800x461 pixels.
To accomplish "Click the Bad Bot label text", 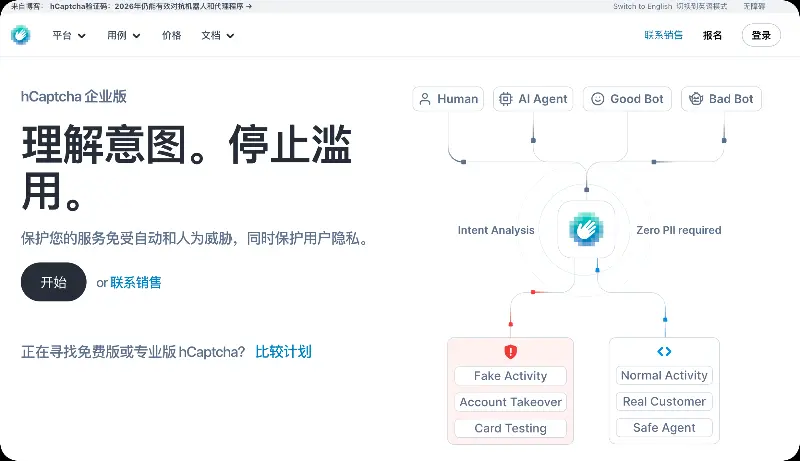I will click(x=731, y=99).
